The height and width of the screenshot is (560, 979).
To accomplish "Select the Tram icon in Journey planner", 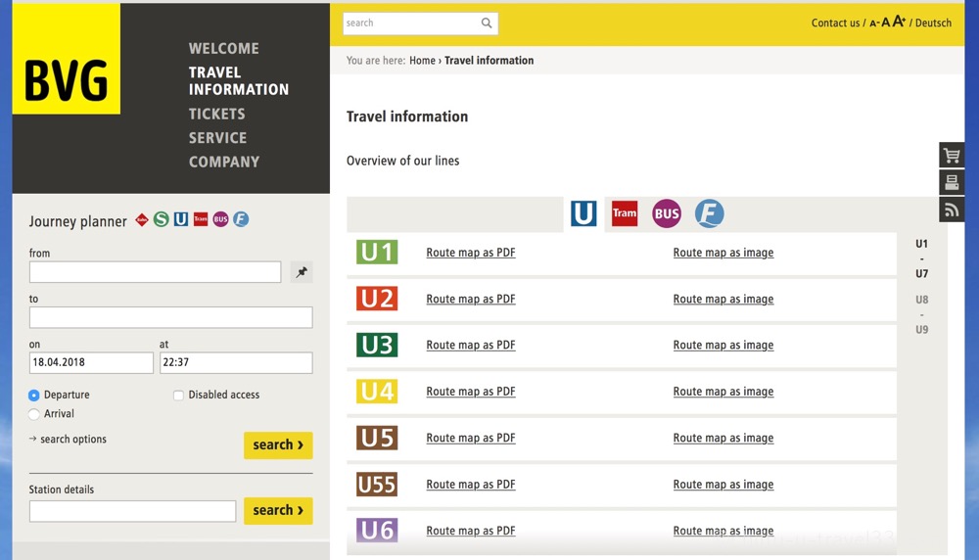I will (201, 219).
